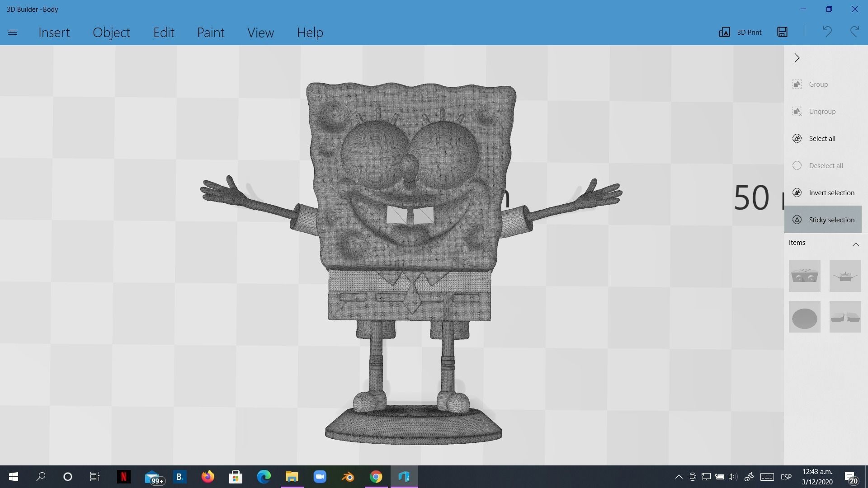Choose Select all
This screenshot has width=868, height=488.
(x=823, y=139)
